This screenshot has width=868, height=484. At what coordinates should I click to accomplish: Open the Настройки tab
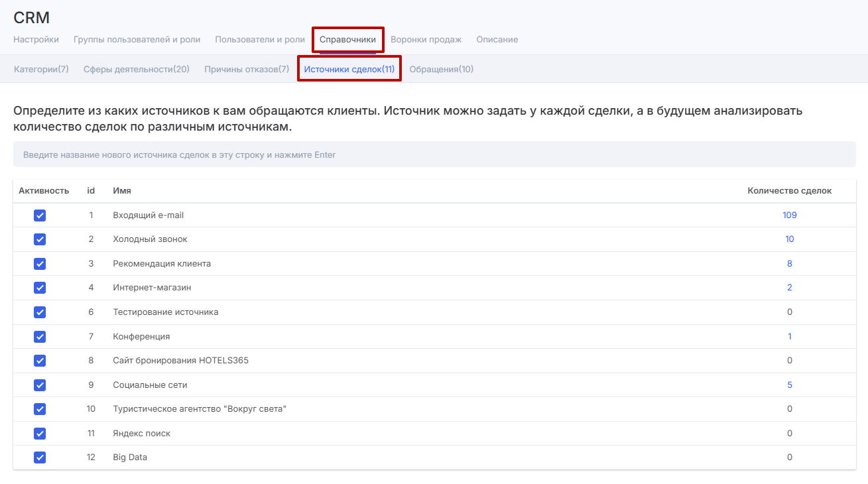[x=36, y=40]
